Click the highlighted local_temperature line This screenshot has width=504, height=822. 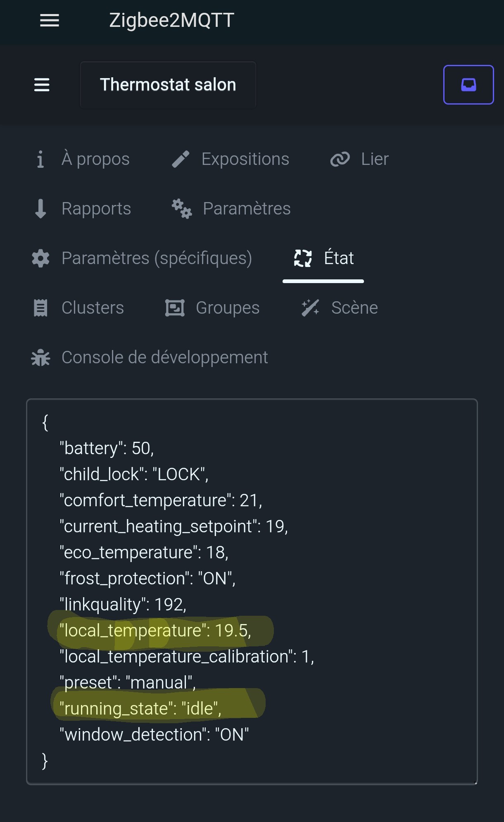(155, 631)
